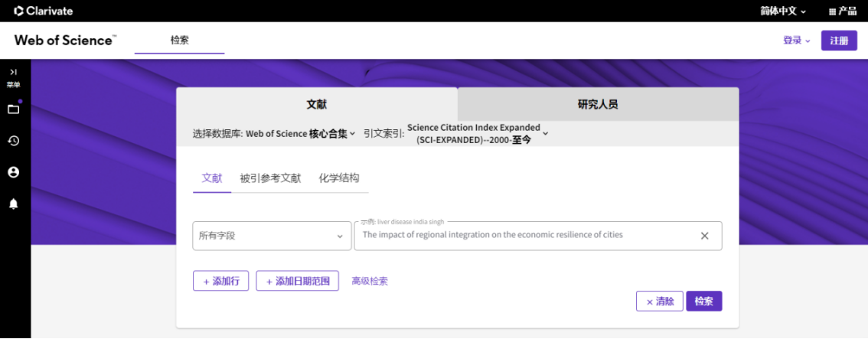Screen dimensions: 868x339
Task: Open the 简体中文 language dropdown
Action: 783,11
